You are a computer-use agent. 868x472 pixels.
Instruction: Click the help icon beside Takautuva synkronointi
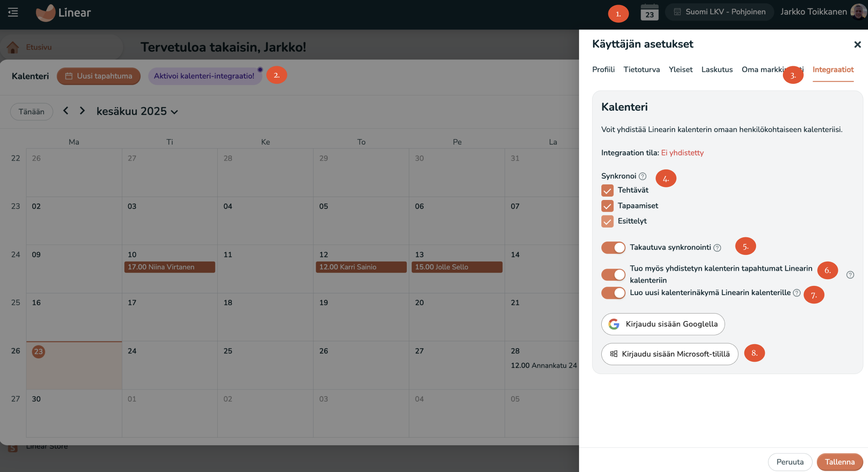(x=718, y=248)
